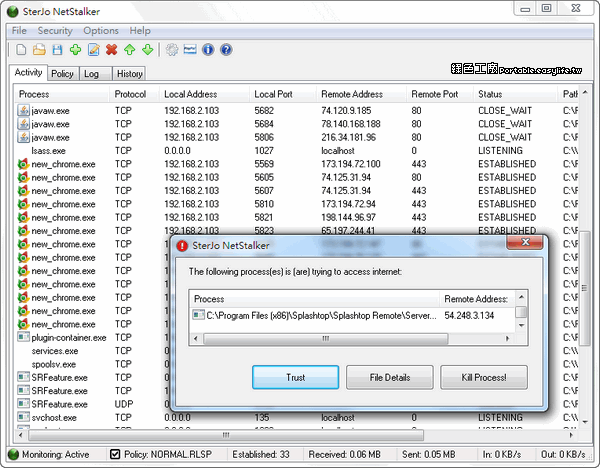600x468 pixels.
Task: Open policy file with folder icon
Action: tap(39, 50)
